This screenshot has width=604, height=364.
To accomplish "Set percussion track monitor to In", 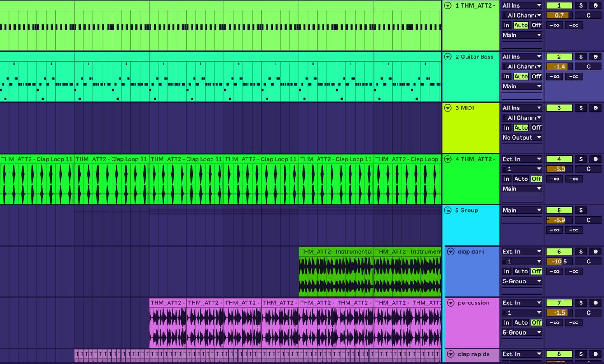I will [x=507, y=322].
